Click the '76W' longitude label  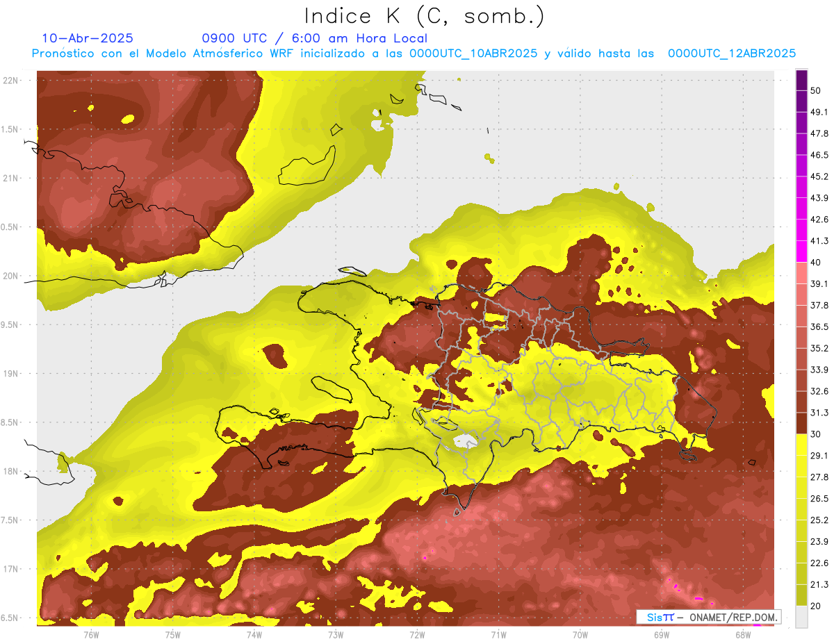coord(91,634)
